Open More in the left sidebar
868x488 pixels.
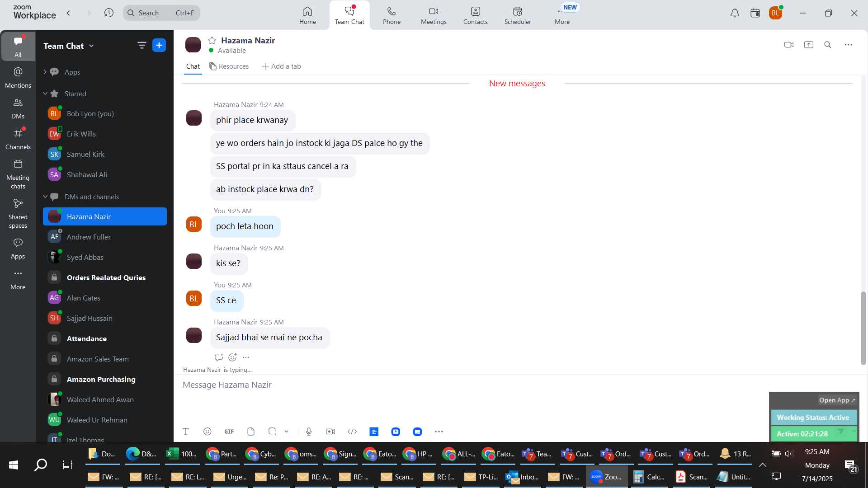coord(18,279)
